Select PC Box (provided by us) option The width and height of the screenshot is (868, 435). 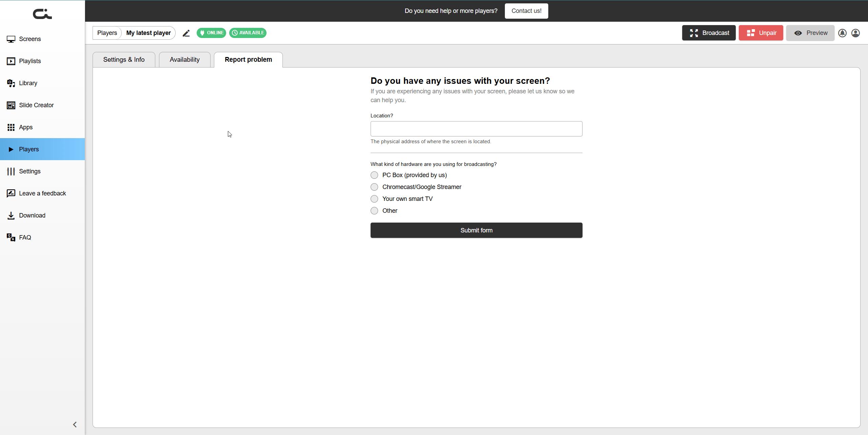pos(374,175)
